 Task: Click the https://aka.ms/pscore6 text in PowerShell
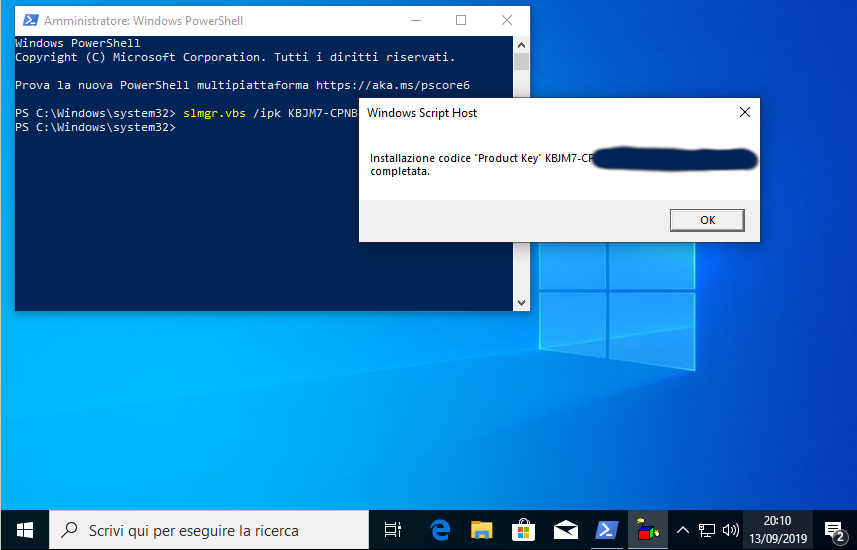click(x=393, y=85)
